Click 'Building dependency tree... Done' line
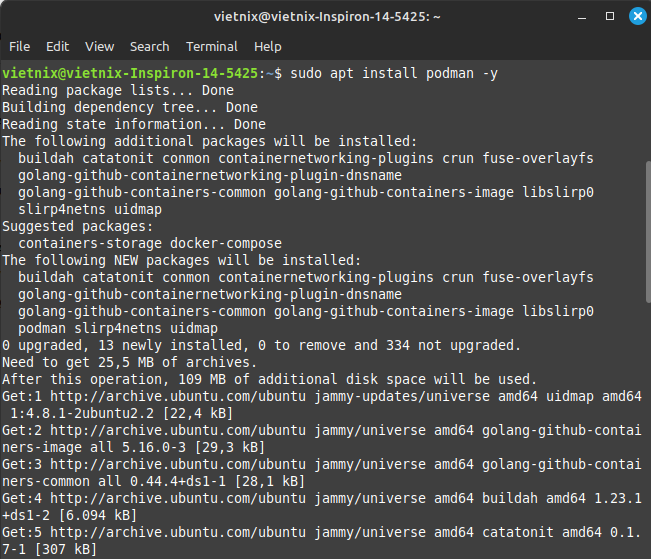Screen dimensions: 651x559 pos(130,108)
